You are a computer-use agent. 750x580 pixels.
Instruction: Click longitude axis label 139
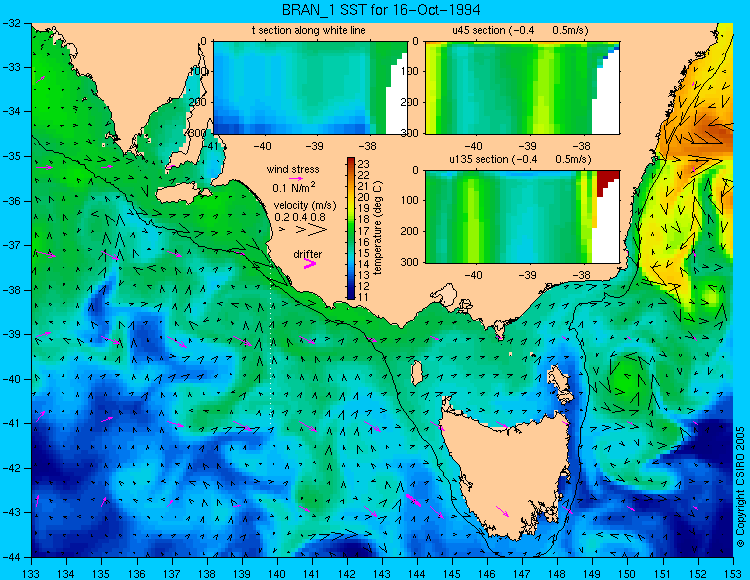[x=242, y=573]
